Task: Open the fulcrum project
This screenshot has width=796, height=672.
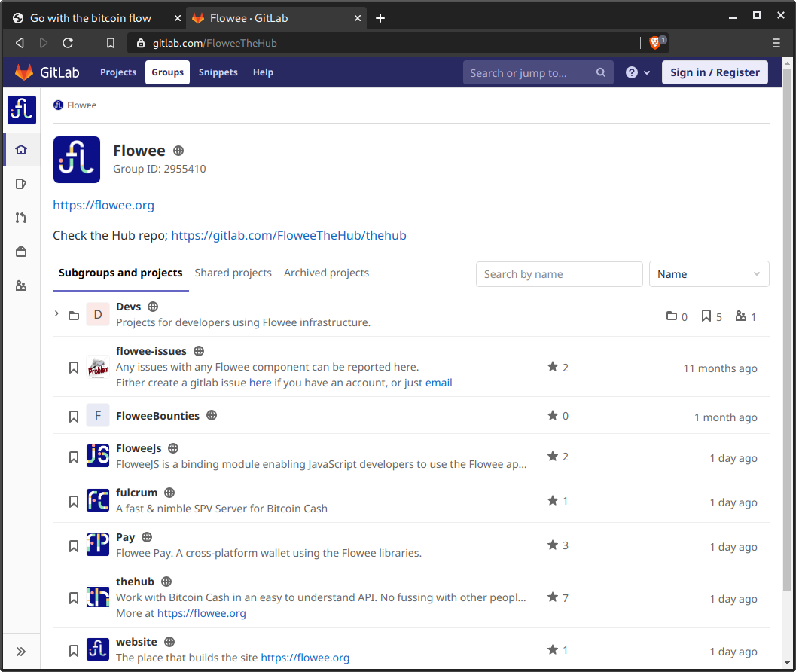Action: click(136, 493)
